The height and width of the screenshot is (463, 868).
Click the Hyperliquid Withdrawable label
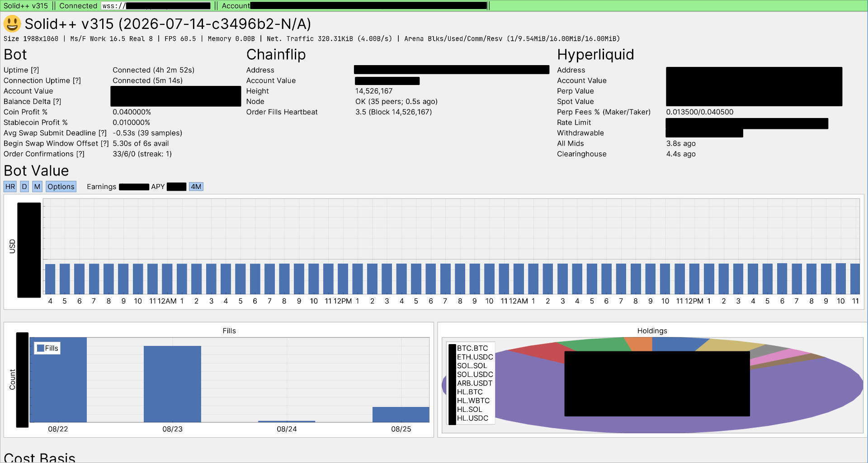point(580,133)
